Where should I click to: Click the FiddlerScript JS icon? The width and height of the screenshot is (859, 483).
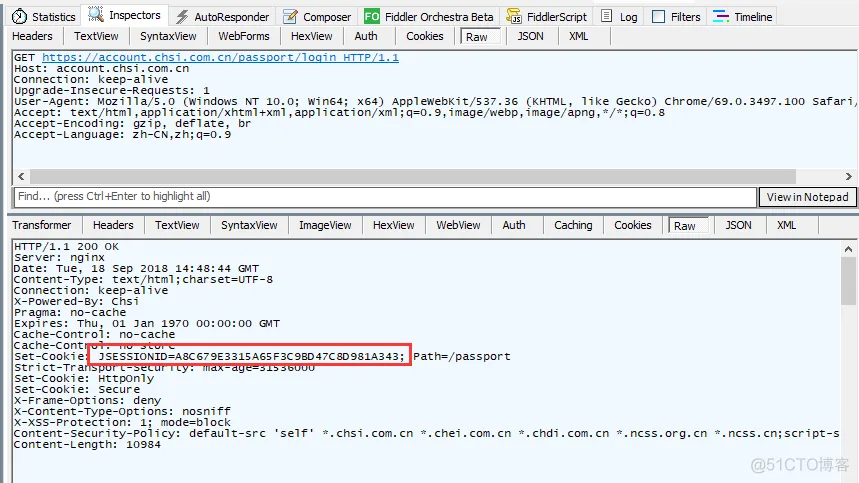coord(514,16)
